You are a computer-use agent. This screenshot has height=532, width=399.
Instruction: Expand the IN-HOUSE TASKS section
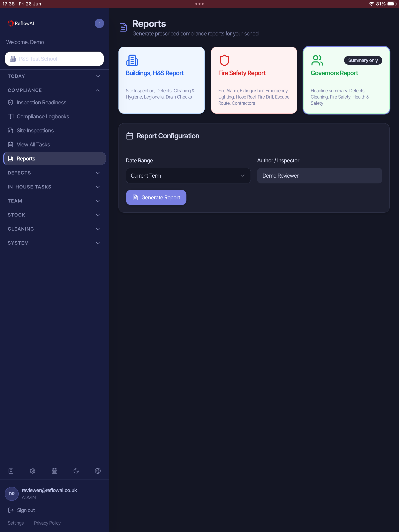tap(54, 187)
